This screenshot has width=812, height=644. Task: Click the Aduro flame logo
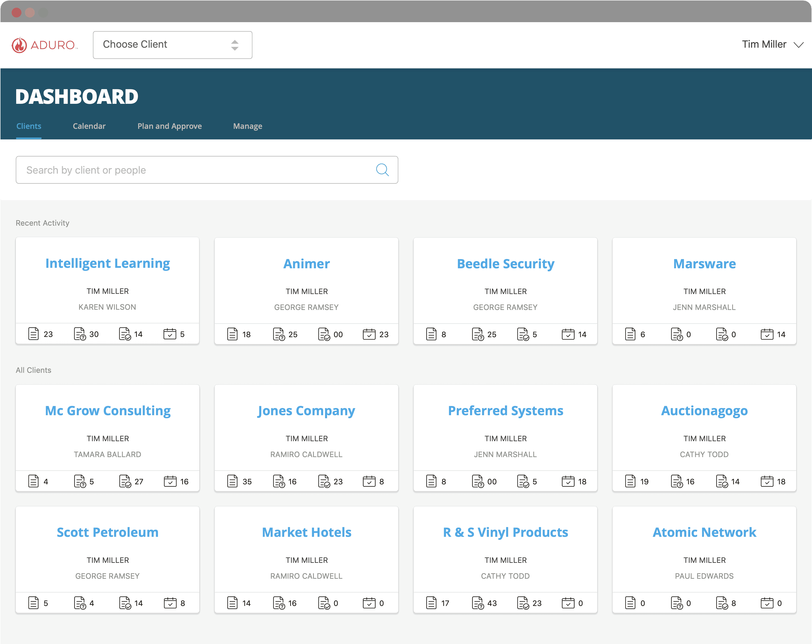click(19, 45)
